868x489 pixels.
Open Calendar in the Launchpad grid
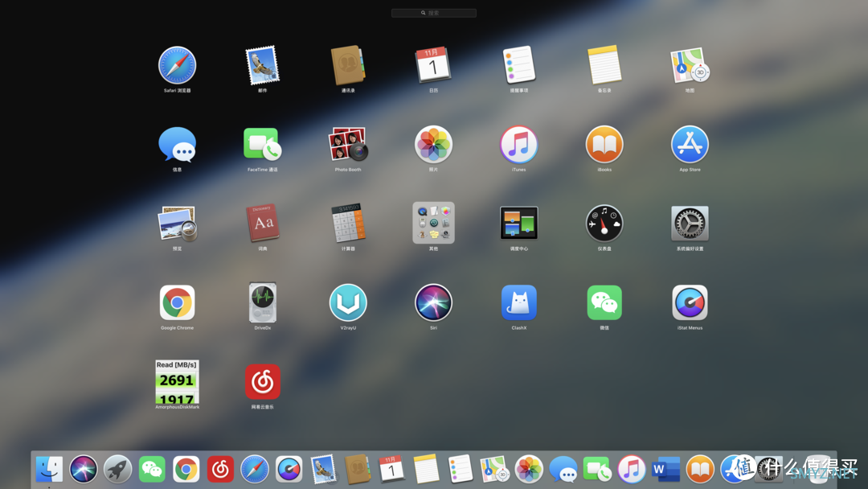click(x=433, y=65)
